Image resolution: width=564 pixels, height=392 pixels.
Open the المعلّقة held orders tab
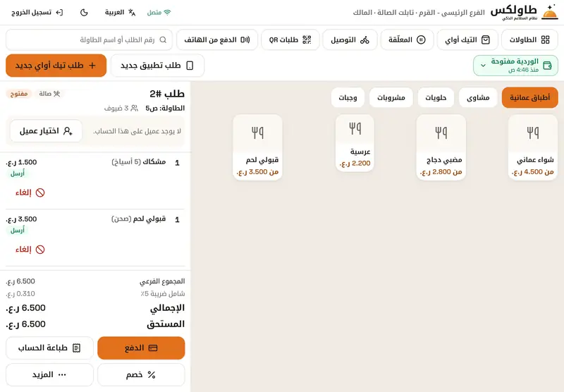point(407,39)
